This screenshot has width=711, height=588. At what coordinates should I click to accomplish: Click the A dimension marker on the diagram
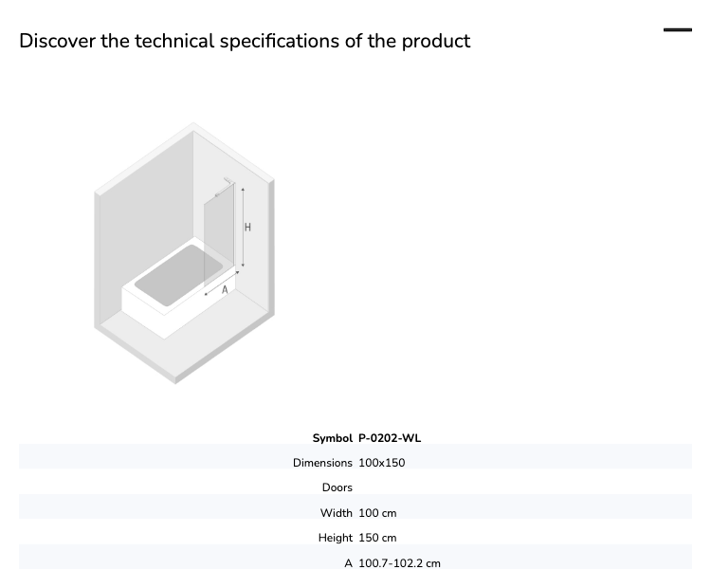click(225, 289)
